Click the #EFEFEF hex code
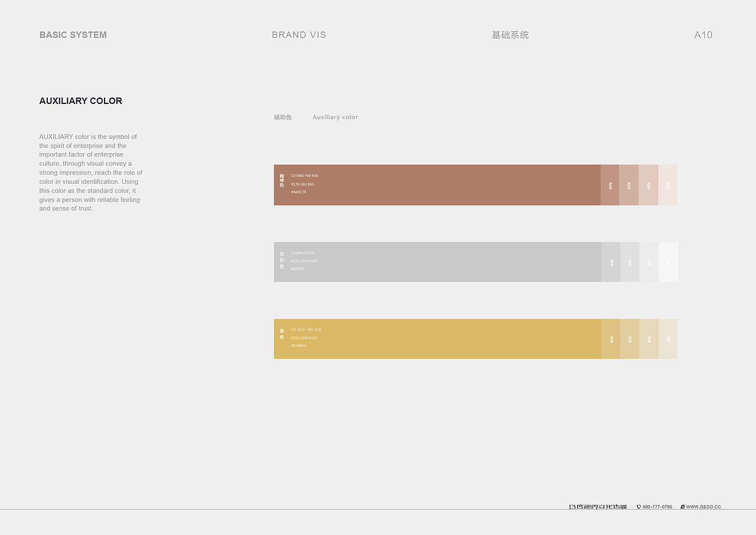 (x=298, y=269)
